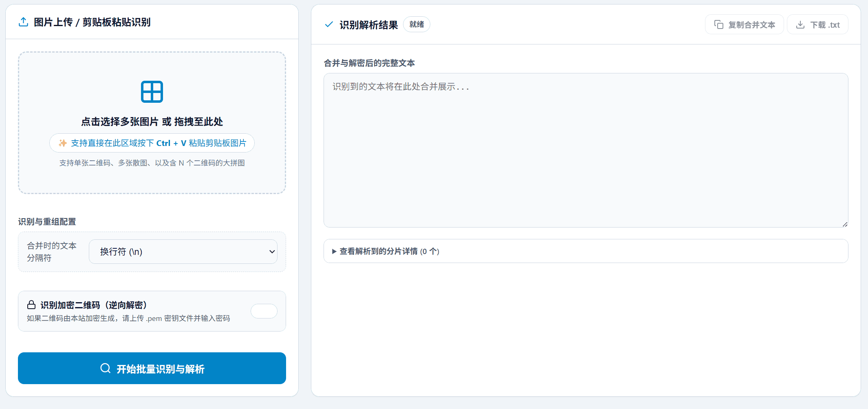Click 复制合并文本 button

(x=745, y=25)
